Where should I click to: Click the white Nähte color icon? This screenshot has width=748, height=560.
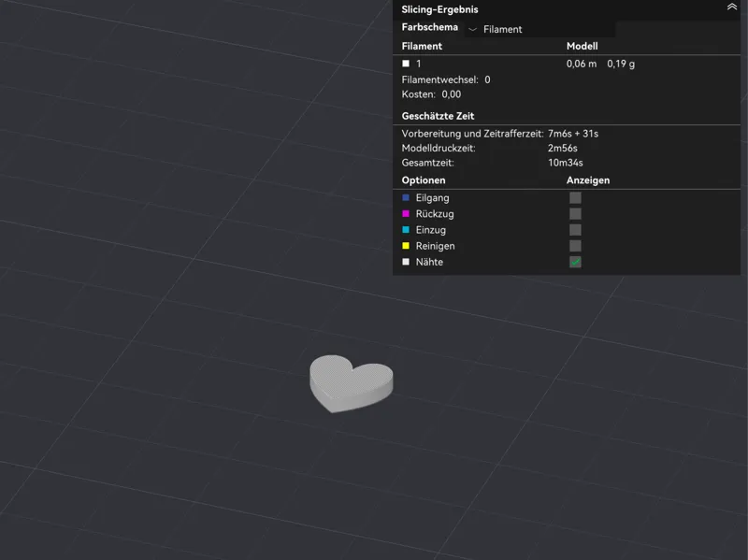(406, 262)
